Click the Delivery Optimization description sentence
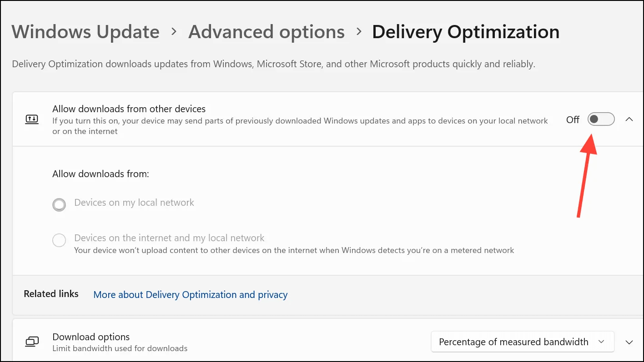Viewport: 644px width, 362px height. click(x=273, y=64)
